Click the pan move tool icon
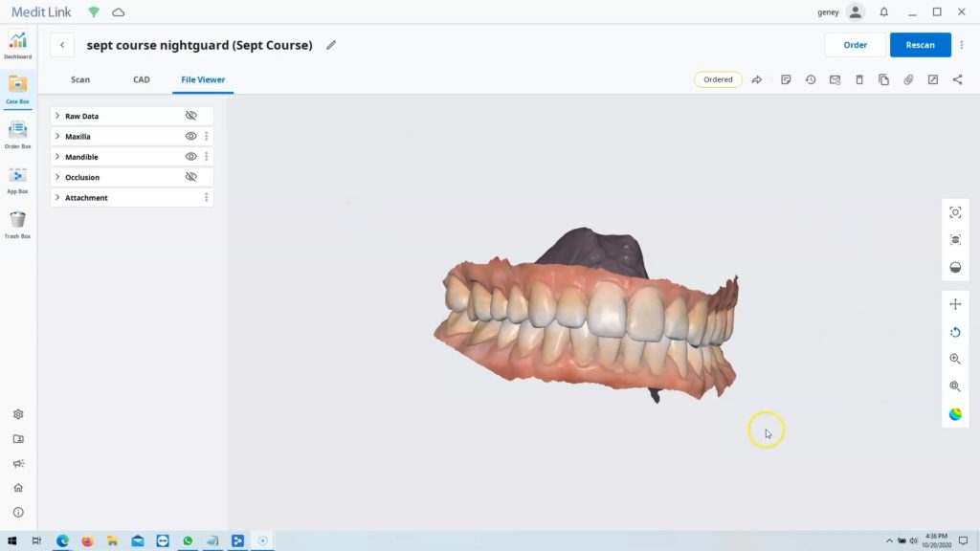 point(955,304)
